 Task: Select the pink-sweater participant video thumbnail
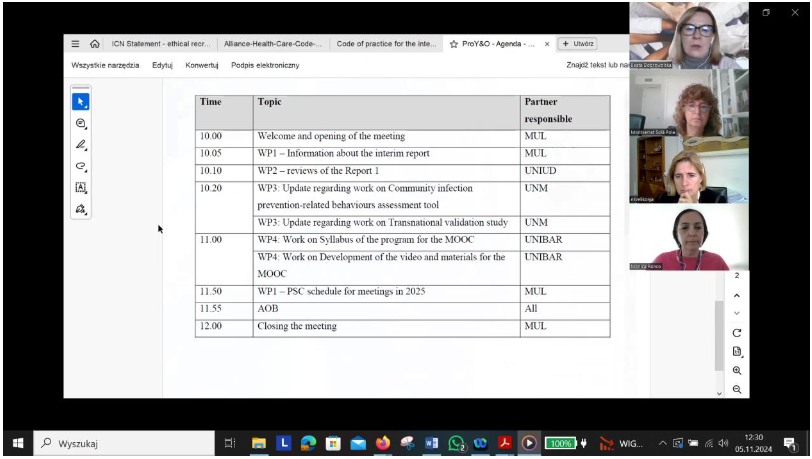pyautogui.click(x=689, y=237)
